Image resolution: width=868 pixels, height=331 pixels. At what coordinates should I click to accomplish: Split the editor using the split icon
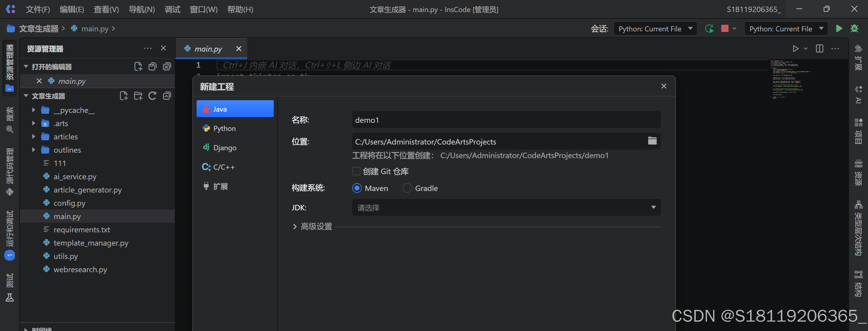click(819, 49)
